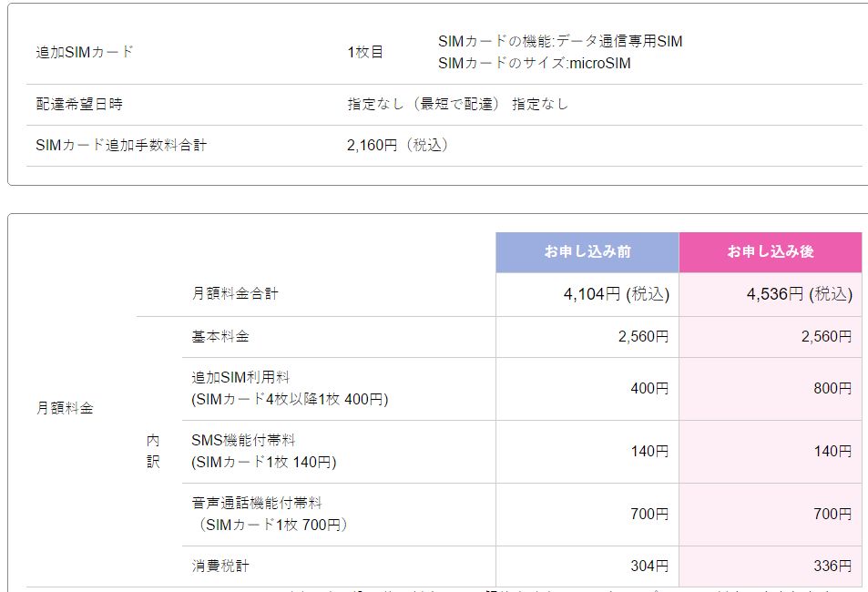Viewport: 868px width, 592px height.
Task: Click the 追加SIMカード row label
Action: click(x=85, y=52)
